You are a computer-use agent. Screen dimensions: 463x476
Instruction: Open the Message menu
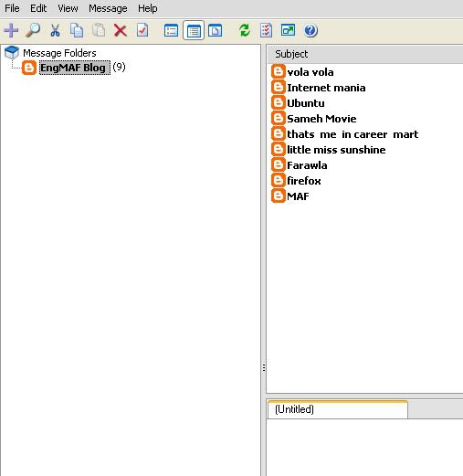pyautogui.click(x=108, y=8)
